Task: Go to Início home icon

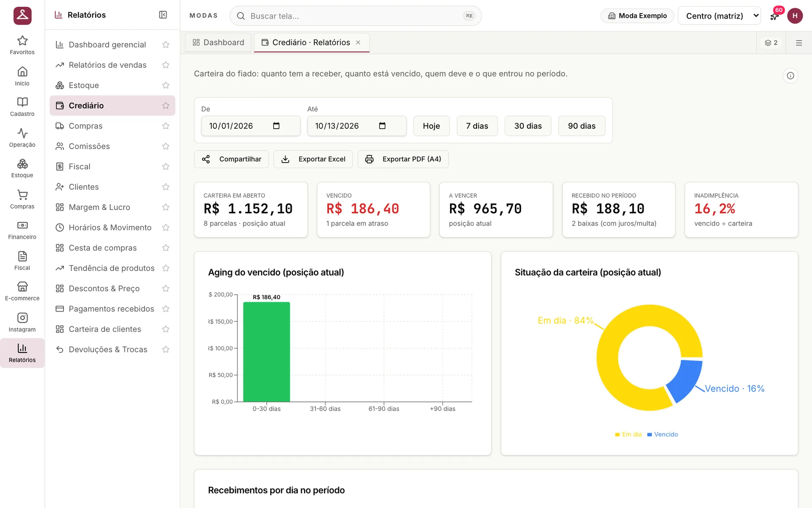Action: (x=22, y=76)
